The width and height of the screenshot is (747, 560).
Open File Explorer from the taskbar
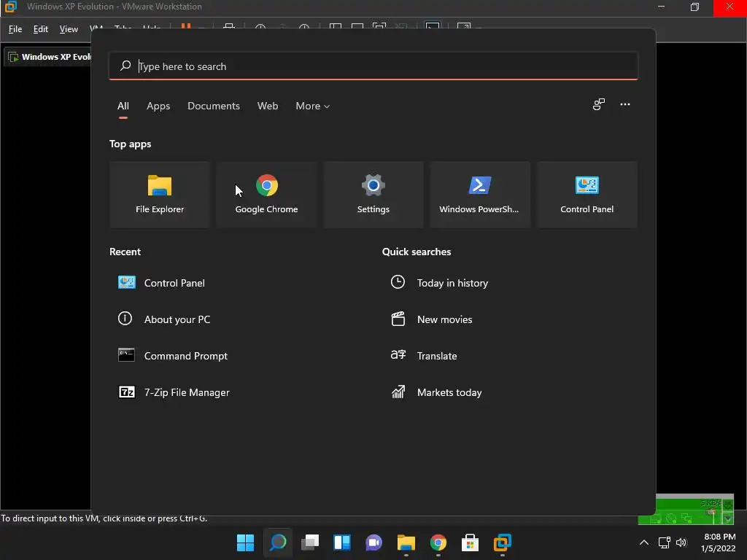coord(406,542)
